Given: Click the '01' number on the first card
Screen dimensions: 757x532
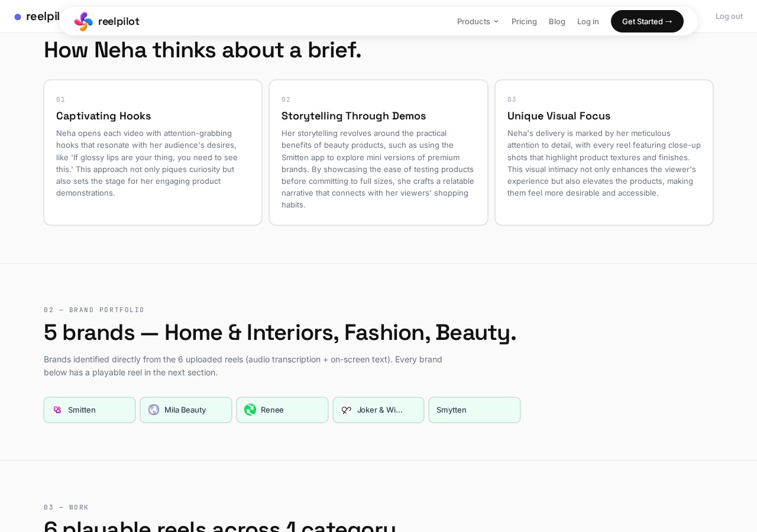Looking at the screenshot, I should (x=61, y=99).
